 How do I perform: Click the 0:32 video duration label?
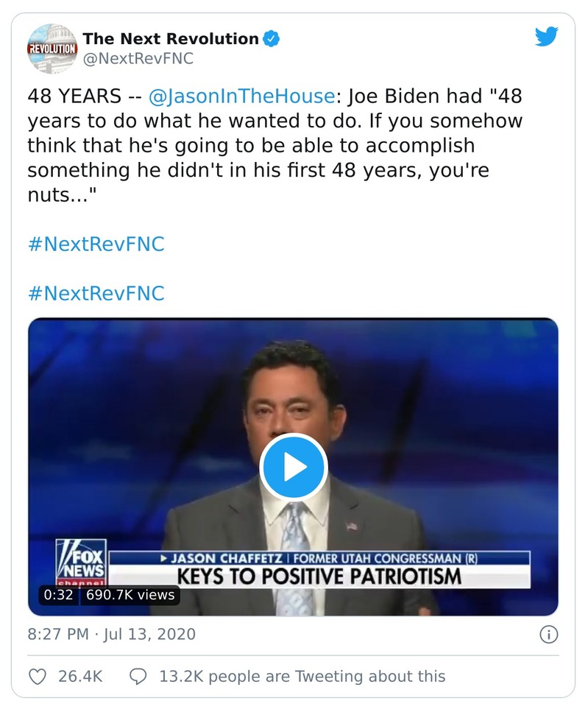58,594
